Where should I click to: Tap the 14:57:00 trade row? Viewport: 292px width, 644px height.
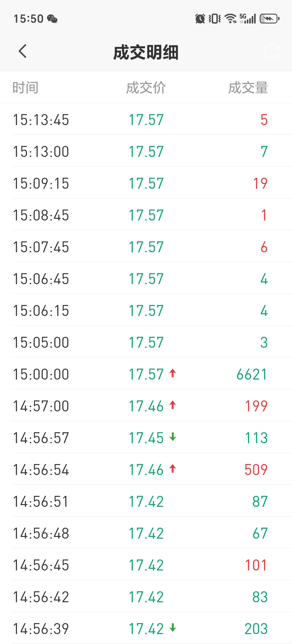(x=146, y=405)
